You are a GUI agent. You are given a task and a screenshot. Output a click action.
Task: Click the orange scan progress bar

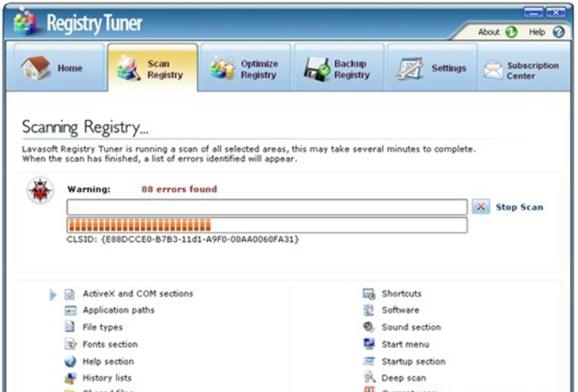tap(267, 225)
